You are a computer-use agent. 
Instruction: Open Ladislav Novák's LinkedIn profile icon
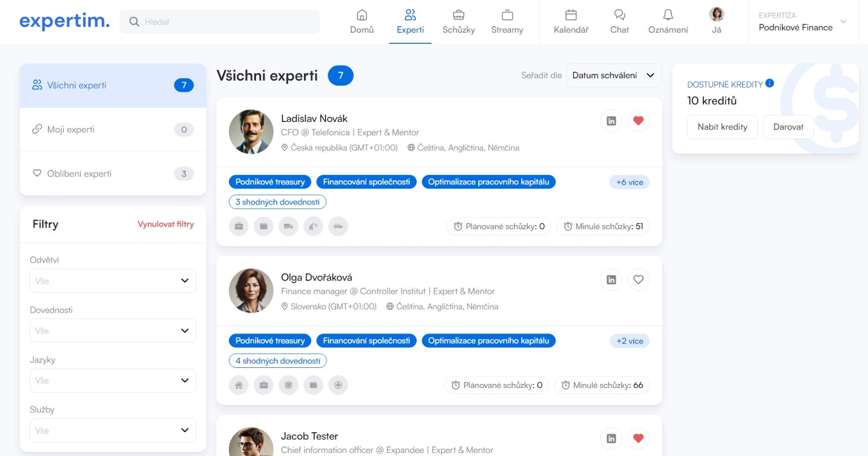coord(611,121)
